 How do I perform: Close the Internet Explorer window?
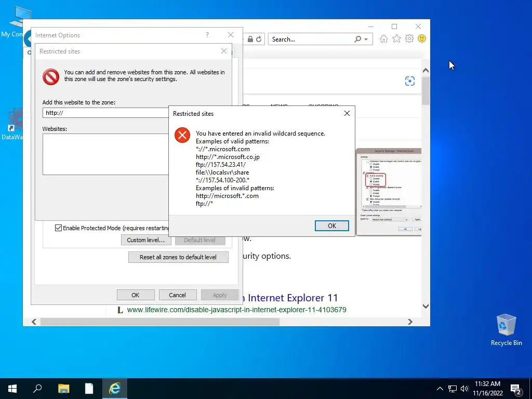point(418,26)
